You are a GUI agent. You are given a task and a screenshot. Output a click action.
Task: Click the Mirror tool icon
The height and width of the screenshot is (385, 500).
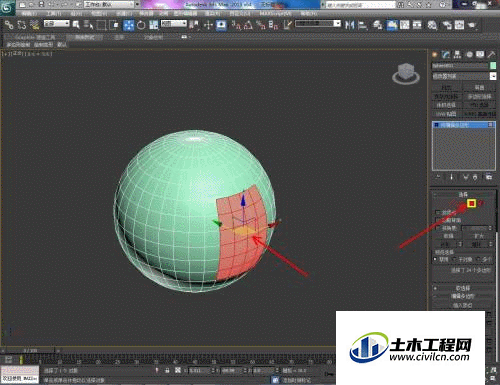pos(349,25)
